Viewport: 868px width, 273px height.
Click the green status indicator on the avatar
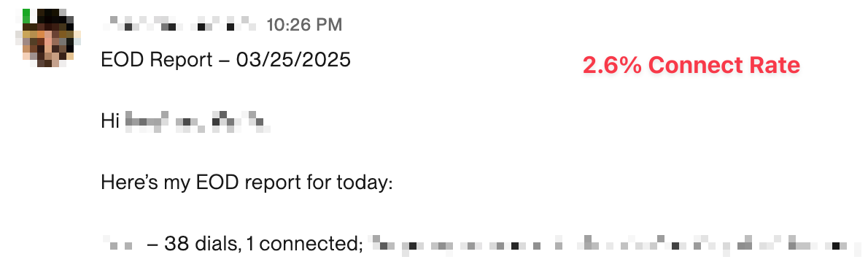[26, 16]
